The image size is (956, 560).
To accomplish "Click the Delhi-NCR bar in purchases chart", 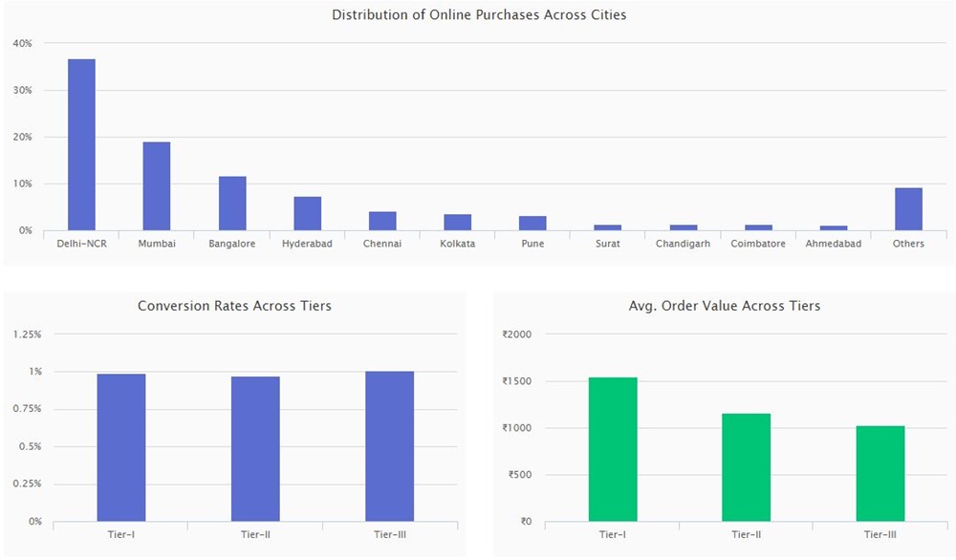I will click(81, 145).
